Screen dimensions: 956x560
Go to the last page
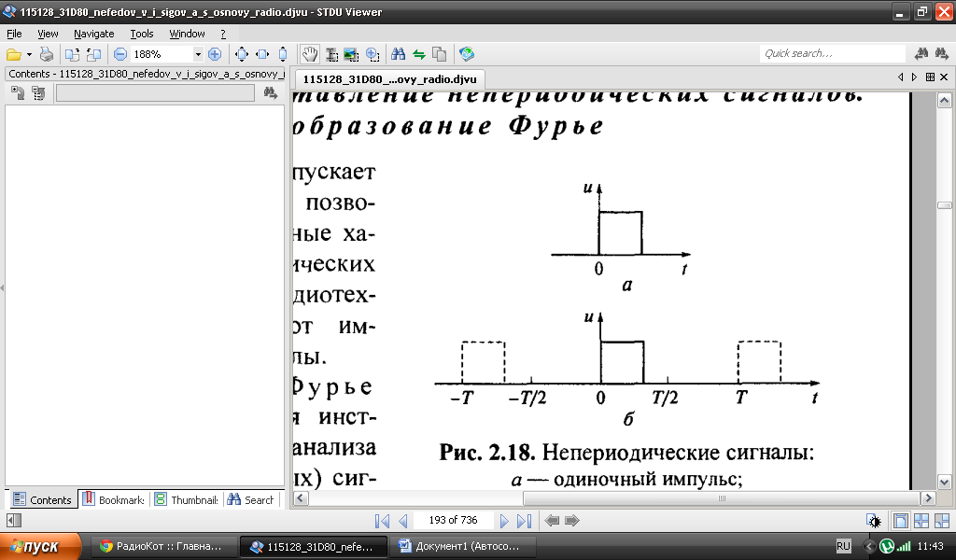click(x=525, y=521)
